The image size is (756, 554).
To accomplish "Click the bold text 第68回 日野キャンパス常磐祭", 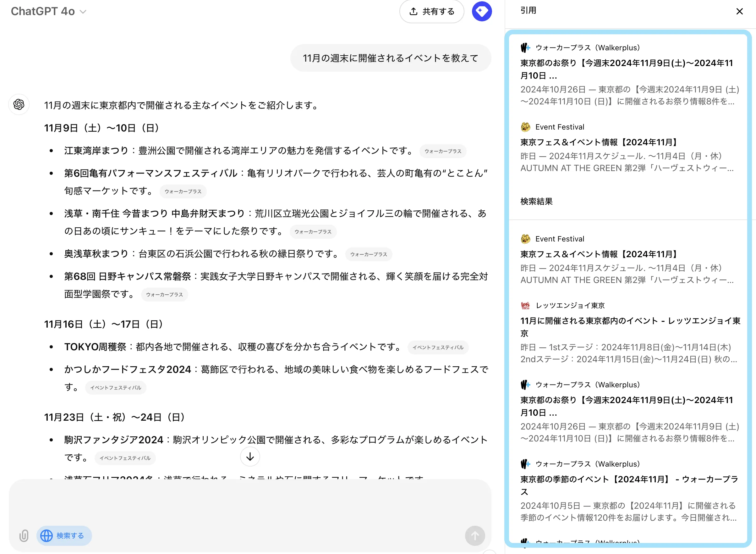I will [127, 276].
